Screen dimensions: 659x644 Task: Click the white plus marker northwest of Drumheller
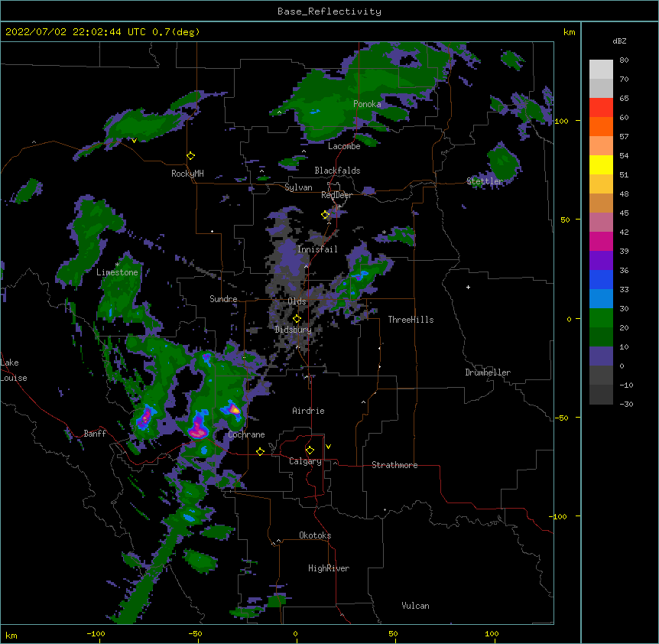468,287
